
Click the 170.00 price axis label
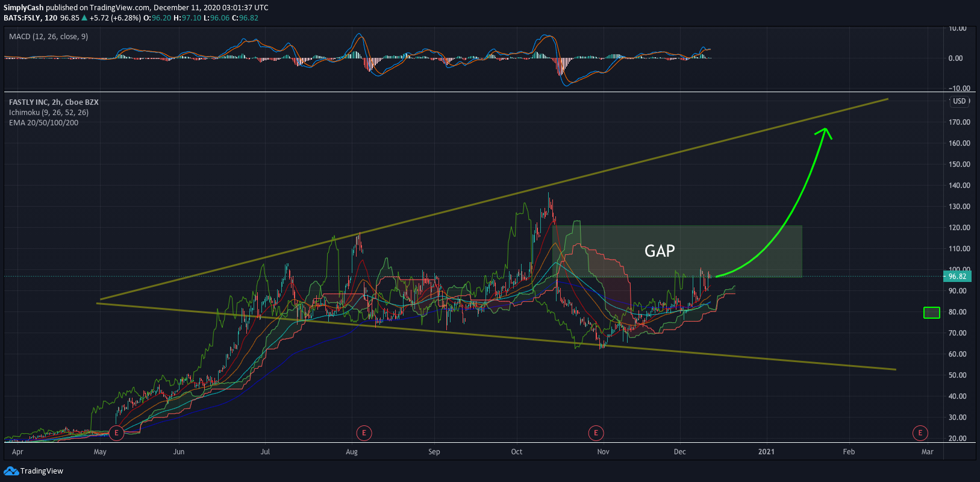tap(960, 122)
